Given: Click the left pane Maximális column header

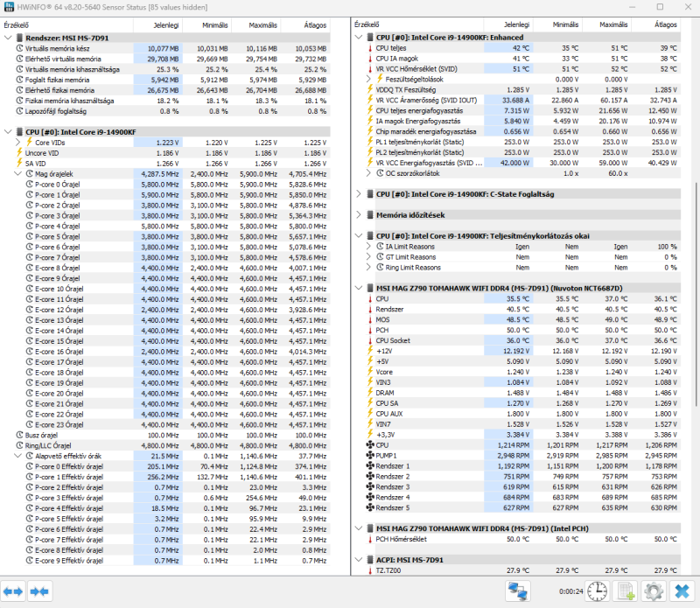Looking at the screenshot, I should pyautogui.click(x=256, y=25).
